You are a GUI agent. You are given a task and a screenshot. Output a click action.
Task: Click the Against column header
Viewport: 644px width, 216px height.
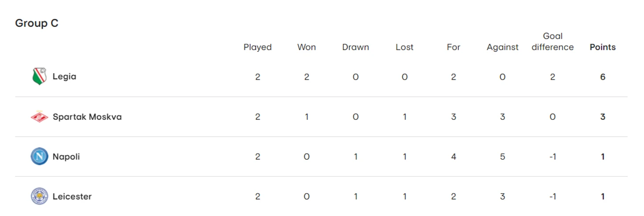502,47
